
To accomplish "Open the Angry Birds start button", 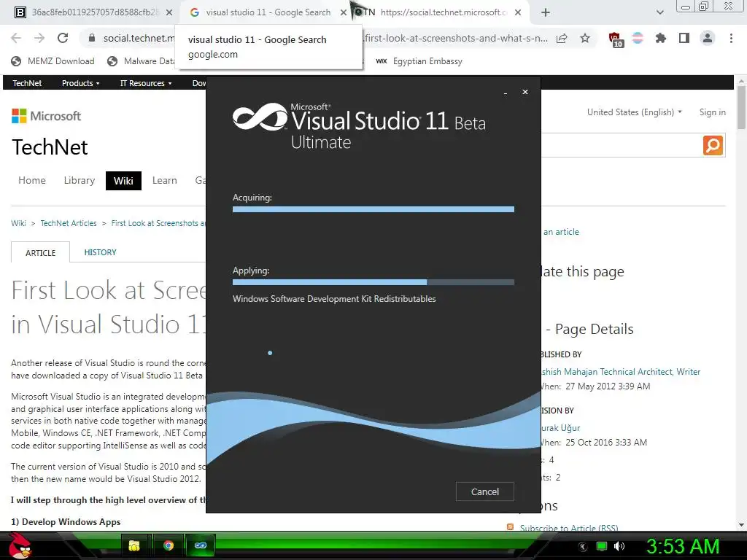I will point(20,545).
